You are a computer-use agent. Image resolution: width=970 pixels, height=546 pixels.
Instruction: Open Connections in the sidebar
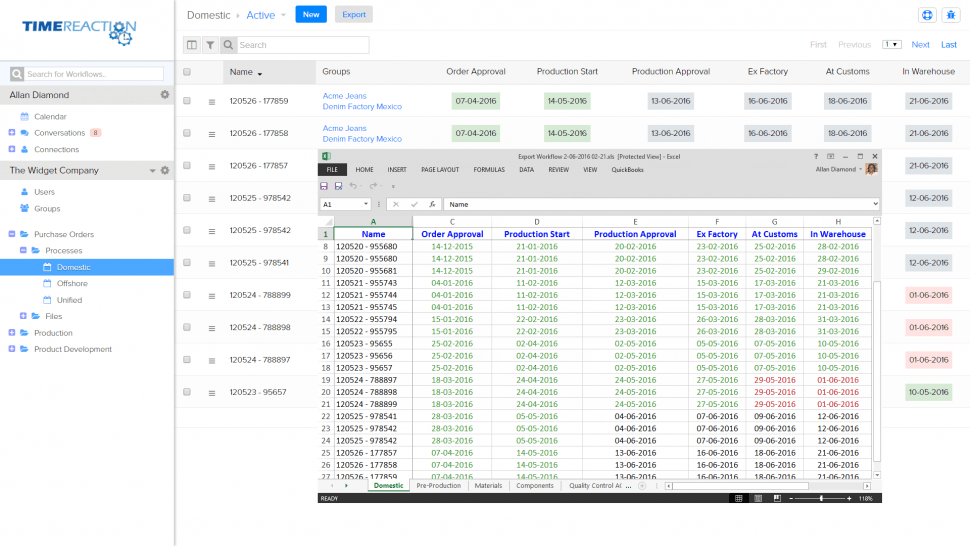56,150
